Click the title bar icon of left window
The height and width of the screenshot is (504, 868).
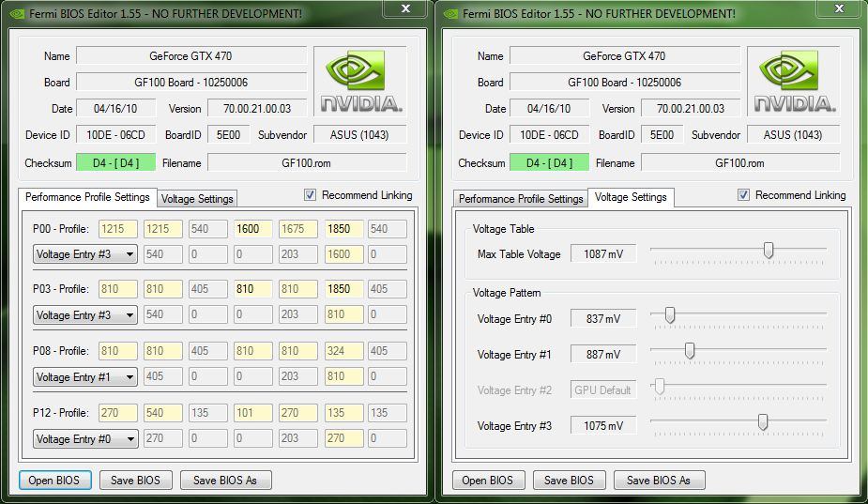[x=17, y=13]
